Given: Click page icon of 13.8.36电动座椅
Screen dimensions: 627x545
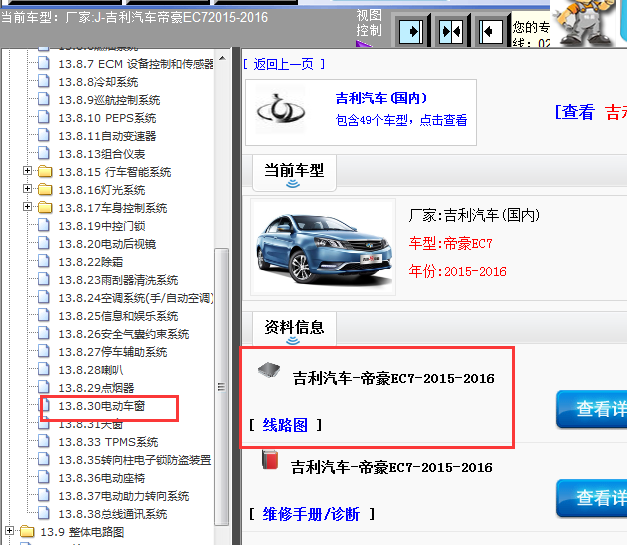Looking at the screenshot, I should coord(44,477).
